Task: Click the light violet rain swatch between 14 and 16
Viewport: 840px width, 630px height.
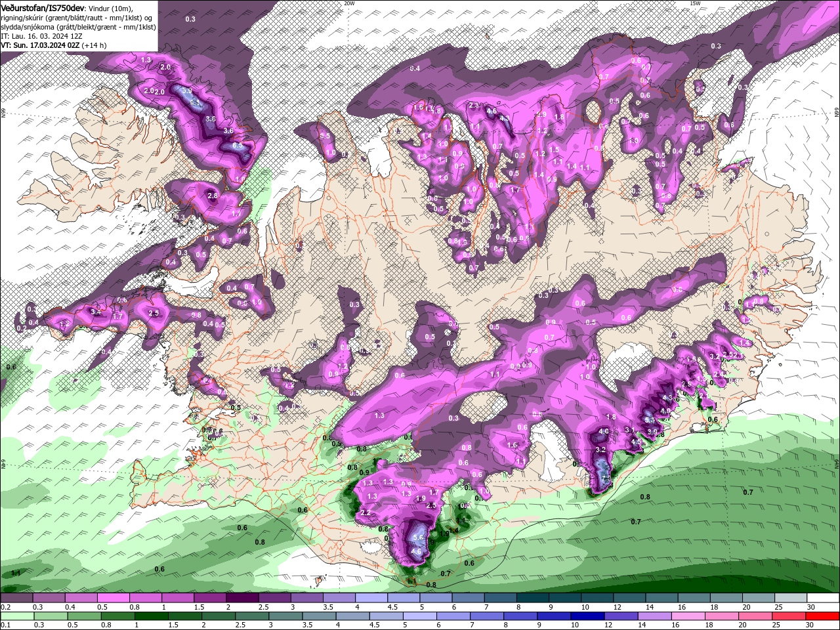Action: tap(654, 616)
